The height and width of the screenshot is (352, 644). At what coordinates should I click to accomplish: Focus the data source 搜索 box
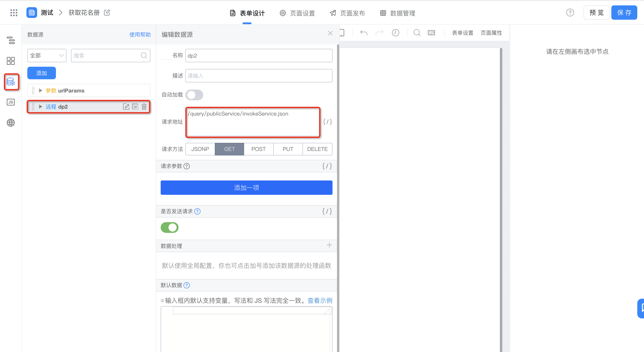[x=111, y=55]
